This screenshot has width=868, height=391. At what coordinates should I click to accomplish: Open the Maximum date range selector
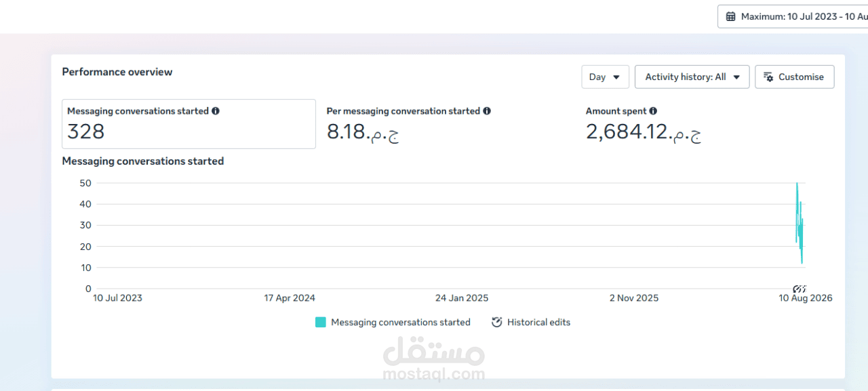click(x=793, y=16)
